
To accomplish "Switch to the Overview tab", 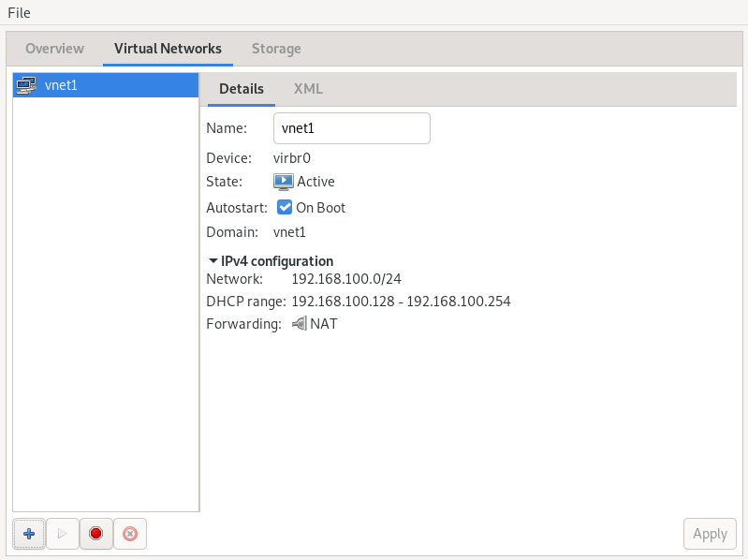I will point(54,49).
